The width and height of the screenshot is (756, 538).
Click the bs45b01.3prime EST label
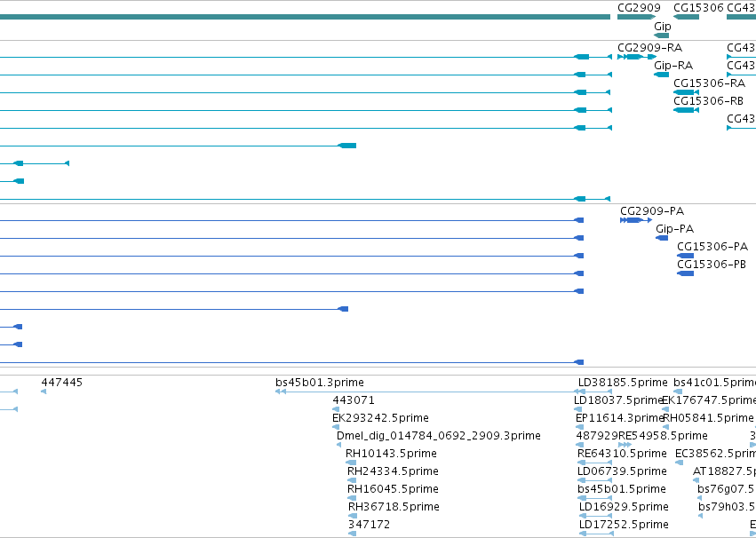click(320, 383)
